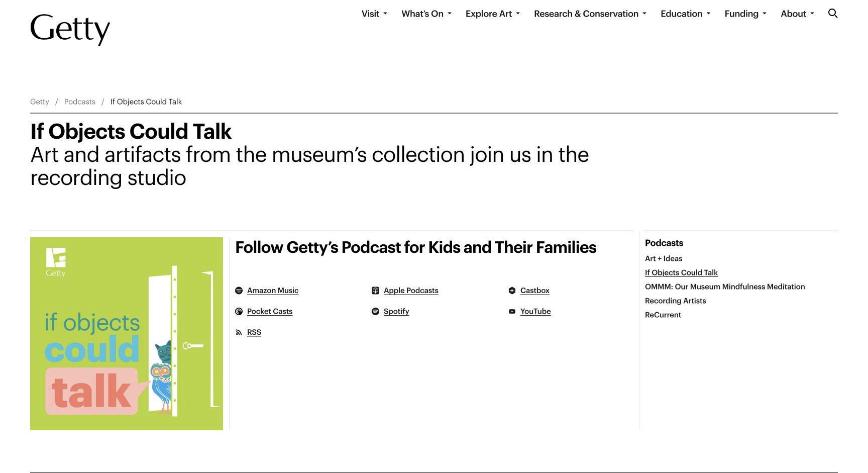Click heading "Follow Getty's Podcast for Kids"

tap(416, 247)
